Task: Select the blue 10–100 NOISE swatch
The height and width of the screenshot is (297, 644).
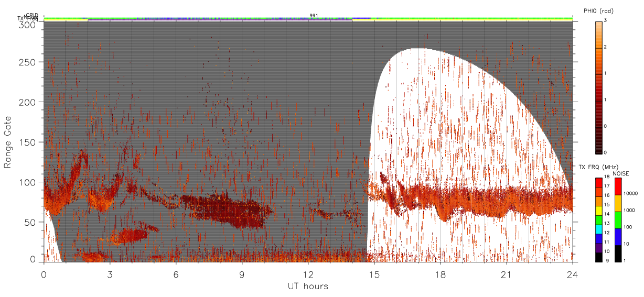Action: click(x=619, y=237)
